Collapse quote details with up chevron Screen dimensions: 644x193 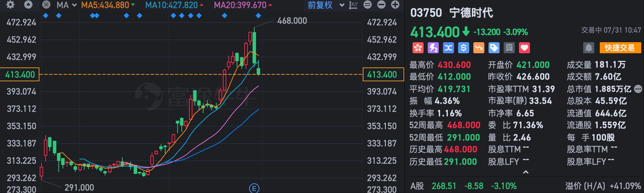click(x=526, y=172)
